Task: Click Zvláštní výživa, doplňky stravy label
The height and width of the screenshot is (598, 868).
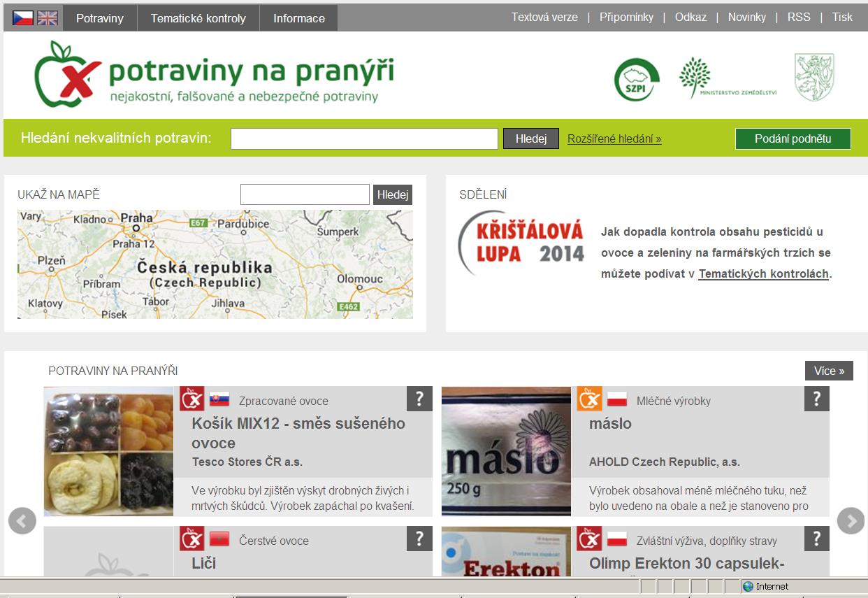Action: point(707,541)
